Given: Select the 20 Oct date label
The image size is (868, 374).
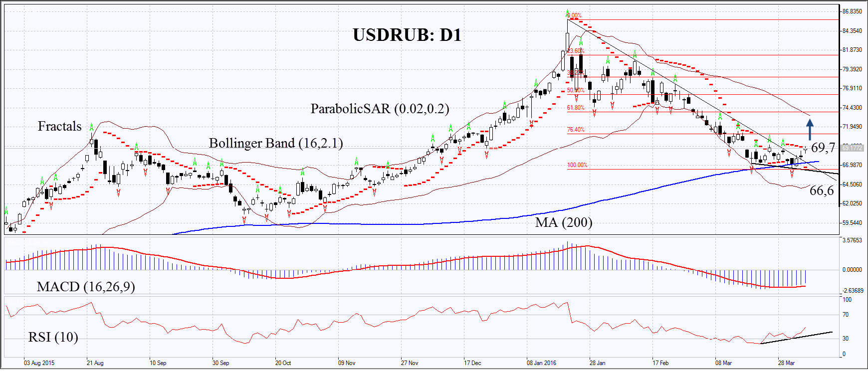Looking at the screenshot, I should click(283, 363).
